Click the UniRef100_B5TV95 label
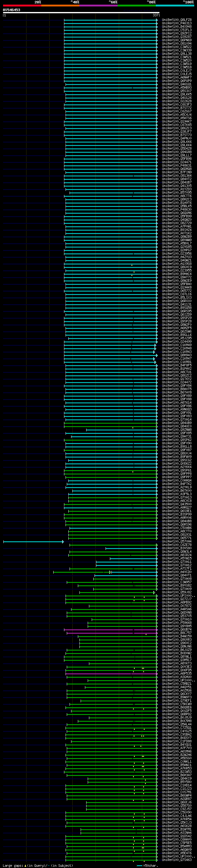The width and height of the screenshot is (197, 868). coord(177,193)
